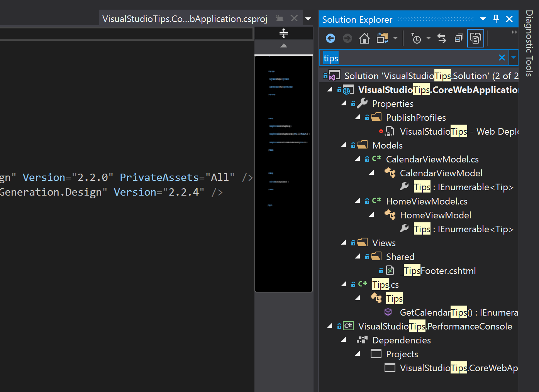Click the CalendarViewModel.cs C# file icon

click(x=376, y=158)
